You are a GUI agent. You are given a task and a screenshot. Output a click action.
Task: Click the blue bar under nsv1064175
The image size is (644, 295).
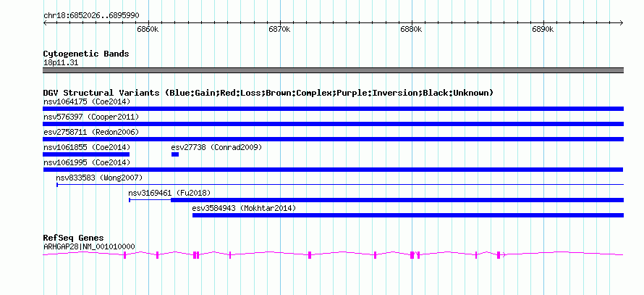[333, 109]
